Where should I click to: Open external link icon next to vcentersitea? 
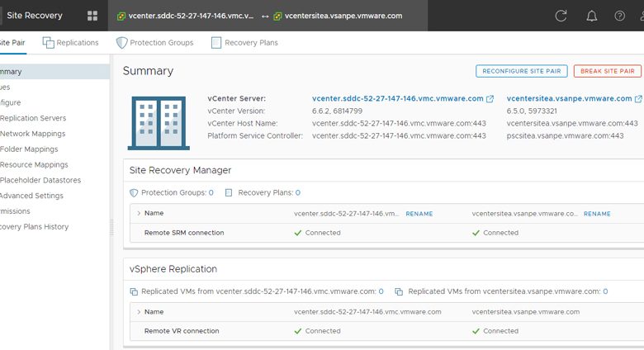pos(638,98)
